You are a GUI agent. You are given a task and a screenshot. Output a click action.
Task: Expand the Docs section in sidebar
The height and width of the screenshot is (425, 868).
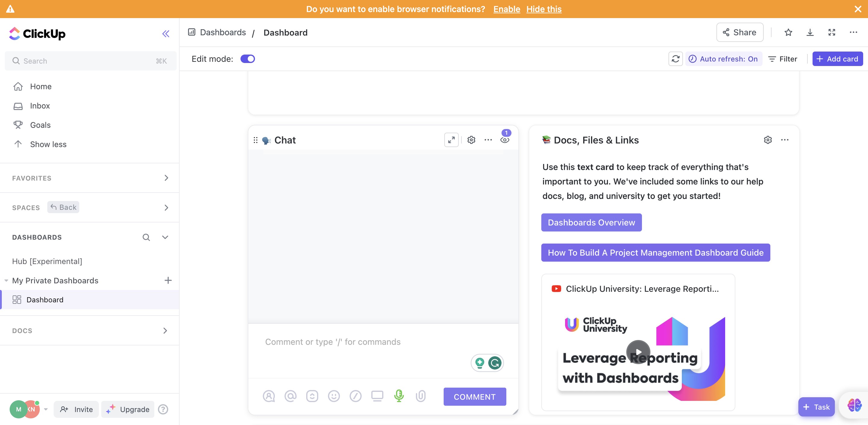coord(165,331)
